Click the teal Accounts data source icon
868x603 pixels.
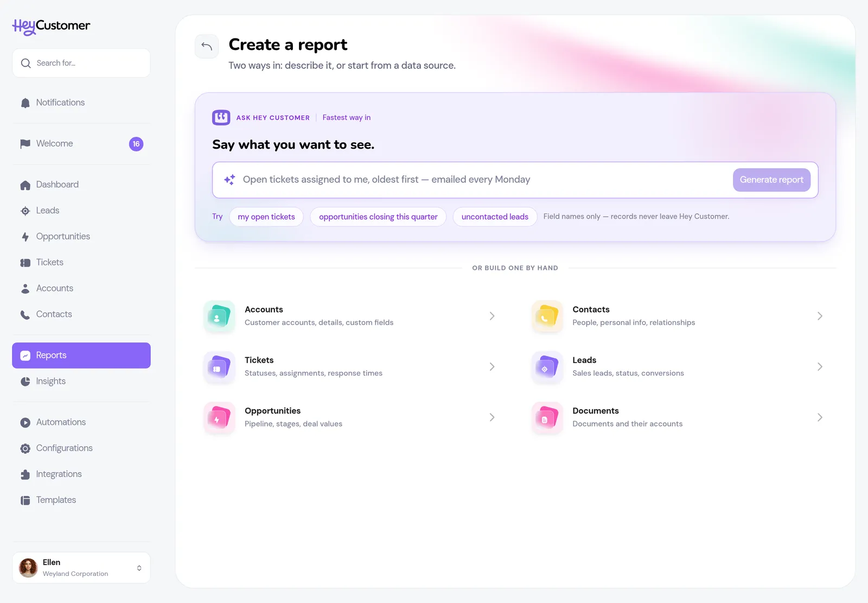click(x=219, y=316)
